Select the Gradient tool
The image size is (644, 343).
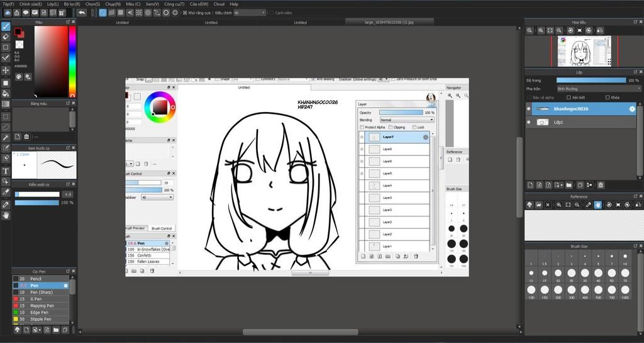[6, 104]
